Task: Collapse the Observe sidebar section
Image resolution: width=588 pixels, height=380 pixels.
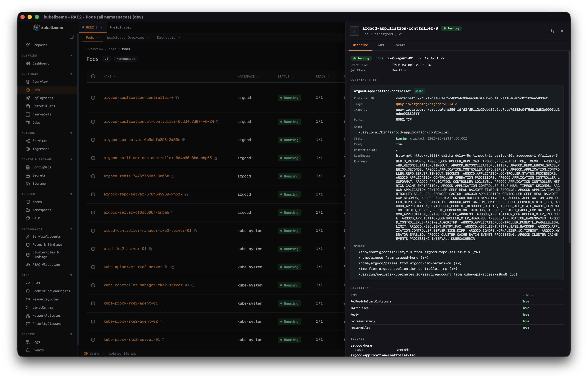Action: (x=71, y=334)
